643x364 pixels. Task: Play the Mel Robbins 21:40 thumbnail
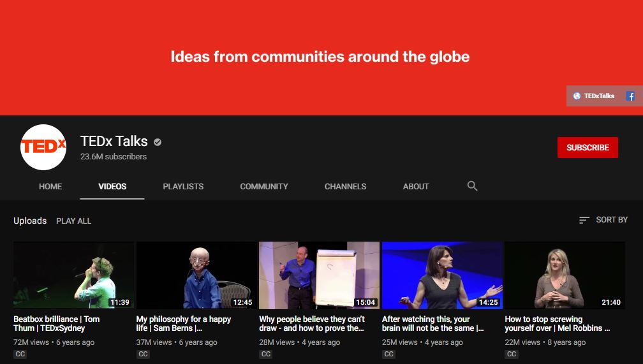point(565,275)
